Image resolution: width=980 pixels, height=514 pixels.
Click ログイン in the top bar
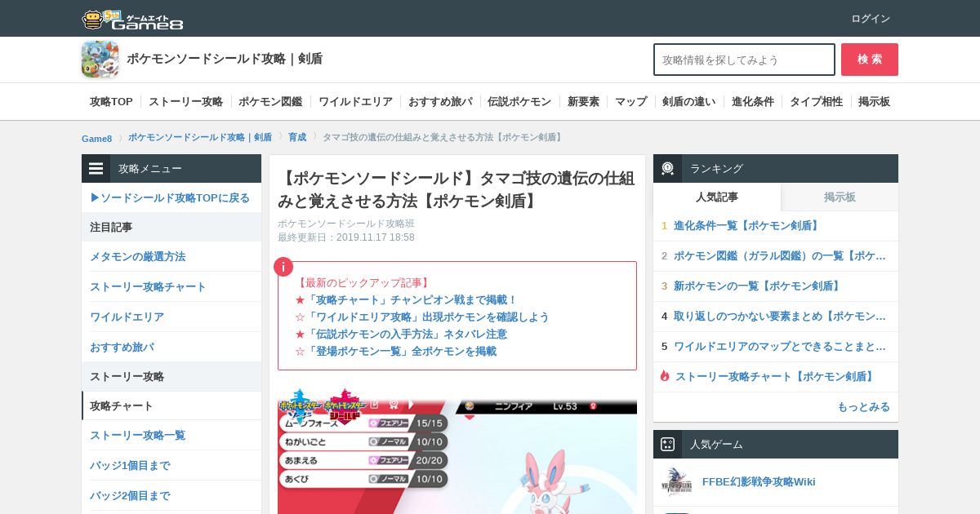pos(871,19)
